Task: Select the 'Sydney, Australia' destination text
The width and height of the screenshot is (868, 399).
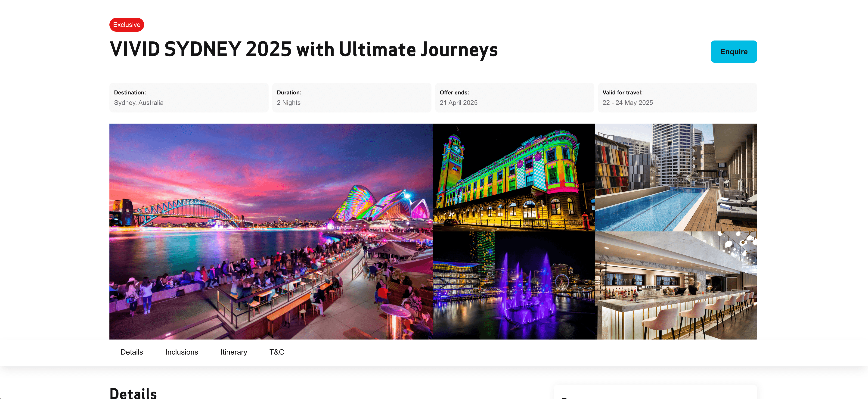Action: pyautogui.click(x=139, y=103)
